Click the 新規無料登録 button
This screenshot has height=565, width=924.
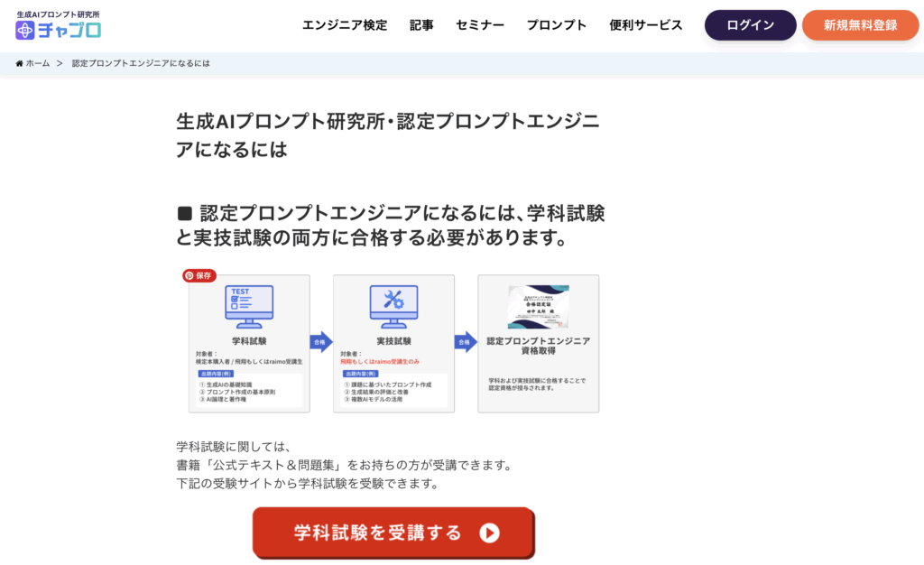coord(860,25)
